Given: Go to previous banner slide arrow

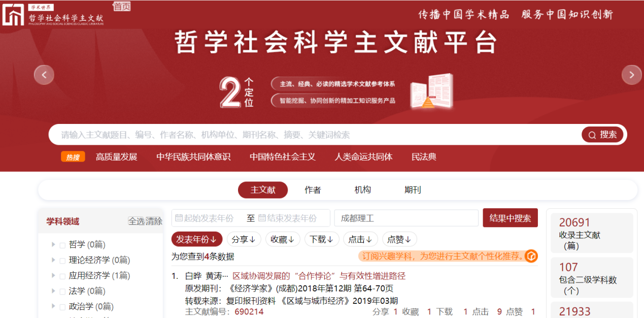Looking at the screenshot, I should [44, 75].
